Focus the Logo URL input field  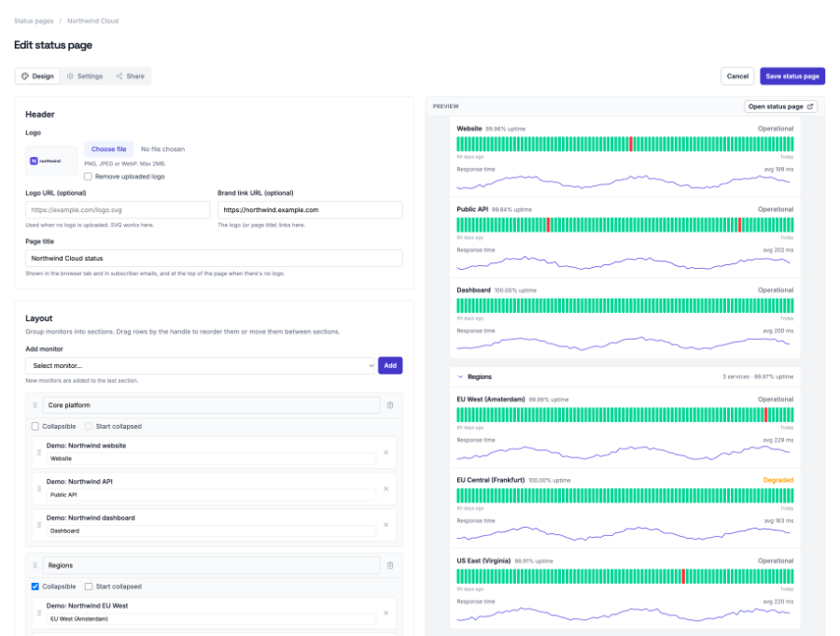(x=118, y=210)
